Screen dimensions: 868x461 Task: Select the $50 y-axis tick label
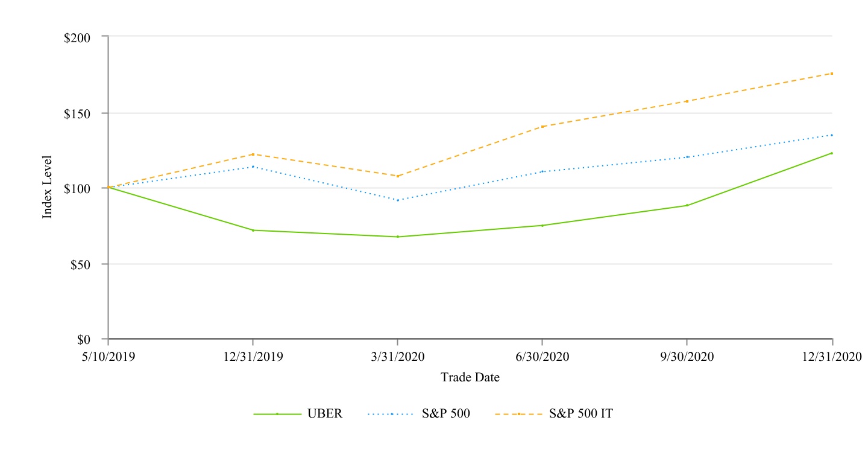[x=80, y=264]
